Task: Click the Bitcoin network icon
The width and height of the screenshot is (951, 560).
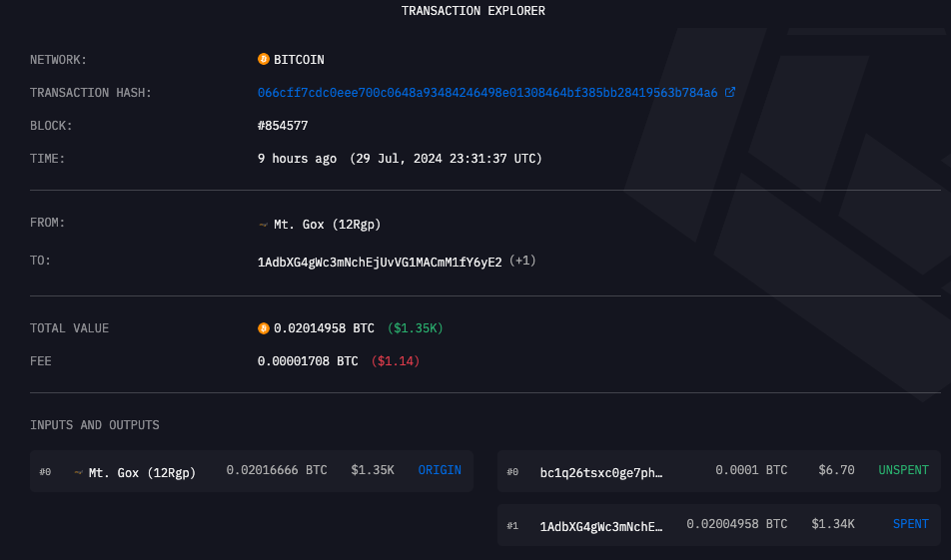Action: pyautogui.click(x=264, y=60)
